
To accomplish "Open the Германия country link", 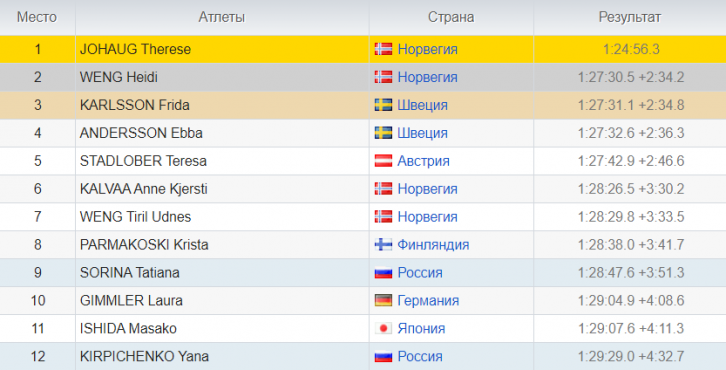I will point(428,301).
